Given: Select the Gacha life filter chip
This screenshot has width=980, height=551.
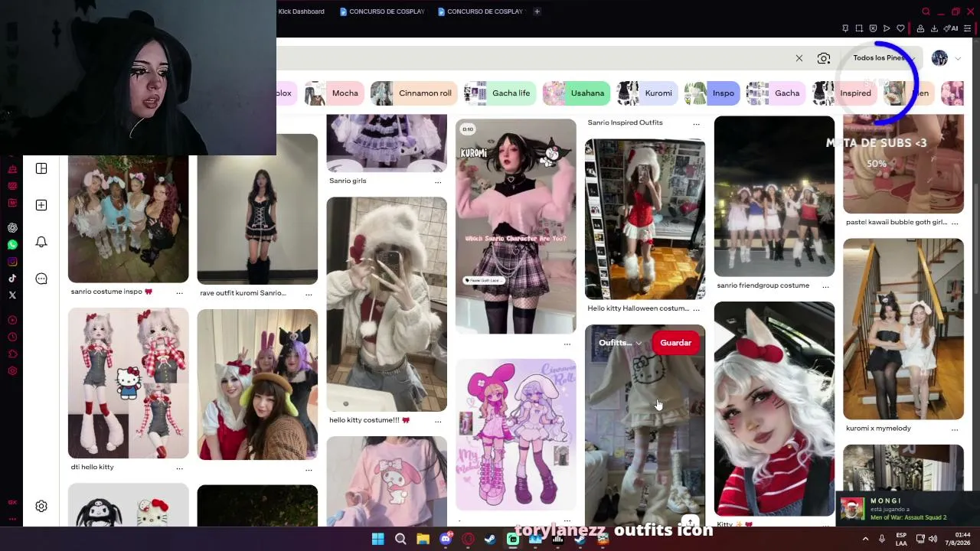Looking at the screenshot, I should [500, 93].
